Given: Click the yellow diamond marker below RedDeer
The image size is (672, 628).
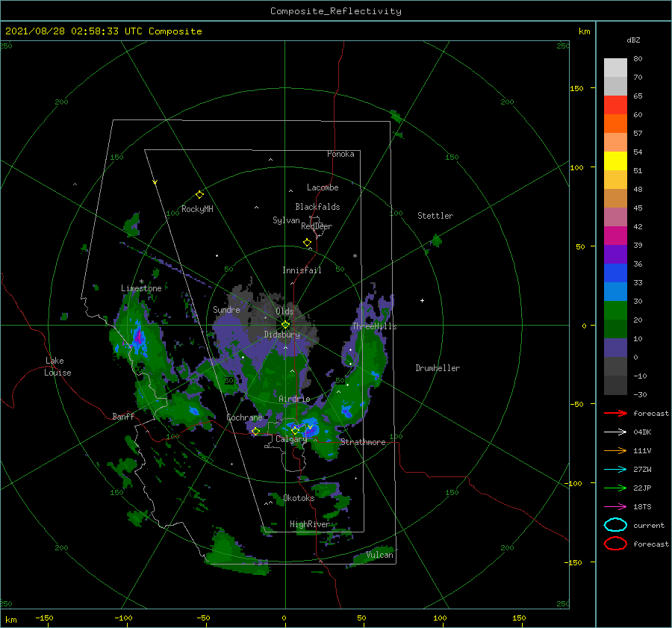Looking at the screenshot, I should 307,242.
